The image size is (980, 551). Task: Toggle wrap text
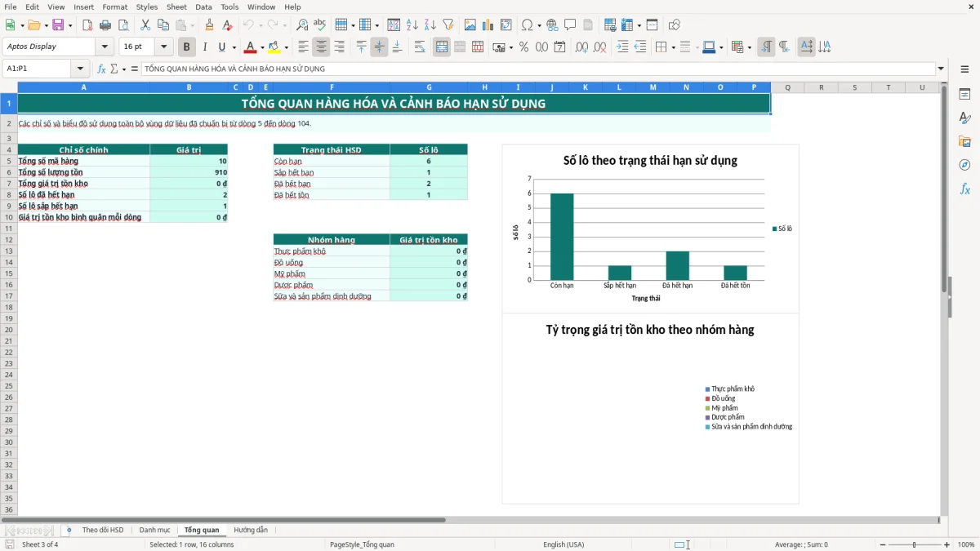click(x=420, y=47)
